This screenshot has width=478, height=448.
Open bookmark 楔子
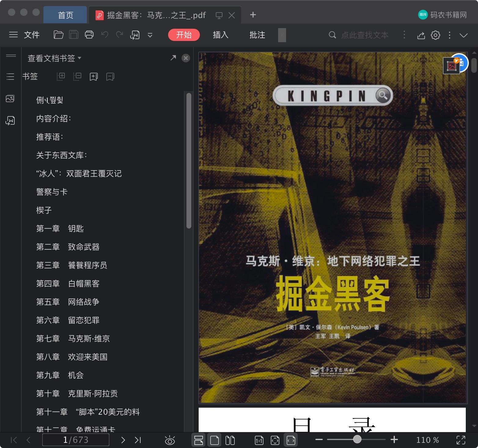[x=44, y=210]
